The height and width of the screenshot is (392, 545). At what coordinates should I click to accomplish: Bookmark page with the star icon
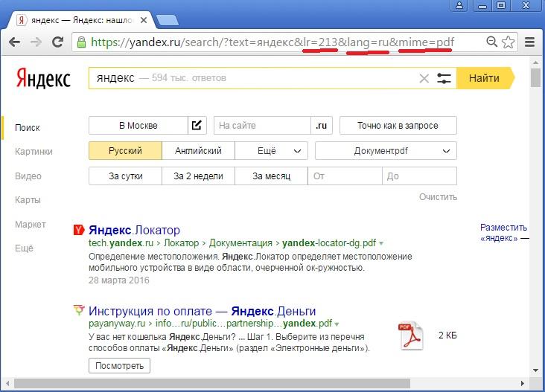[x=509, y=42]
